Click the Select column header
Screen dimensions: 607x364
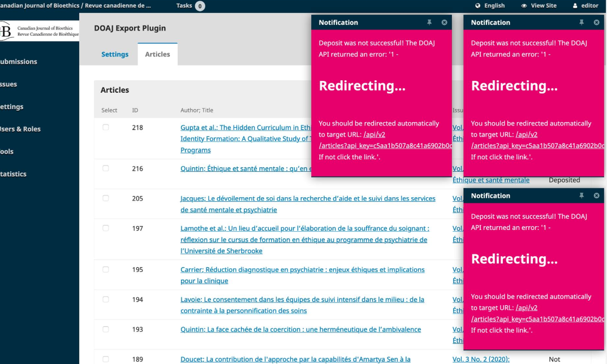tap(109, 110)
